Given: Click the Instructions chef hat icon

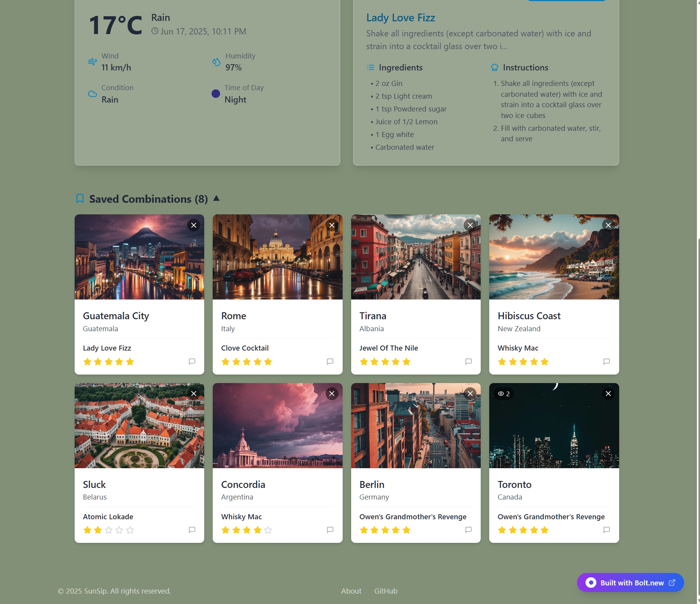Looking at the screenshot, I should [494, 67].
